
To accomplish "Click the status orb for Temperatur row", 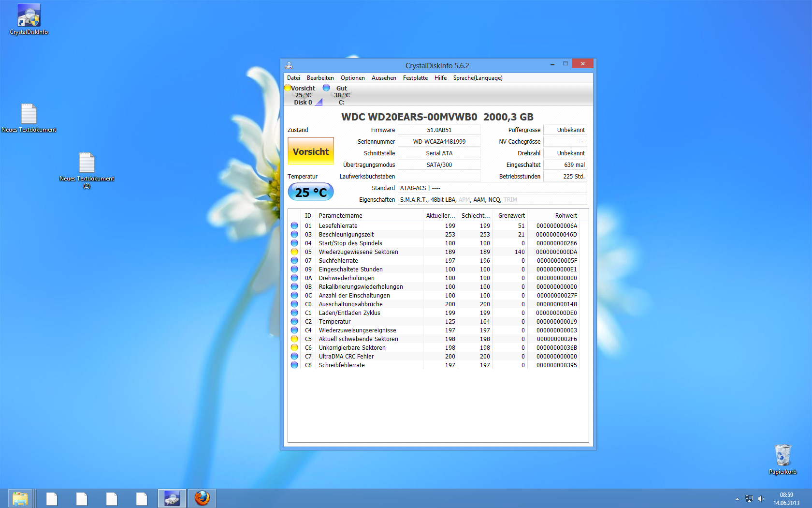I will (x=294, y=322).
